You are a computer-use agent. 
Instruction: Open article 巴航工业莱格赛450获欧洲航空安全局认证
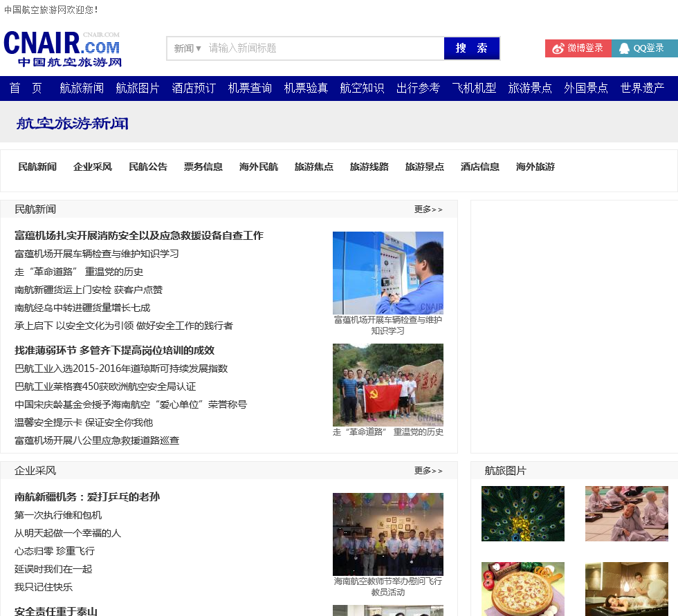(x=105, y=386)
